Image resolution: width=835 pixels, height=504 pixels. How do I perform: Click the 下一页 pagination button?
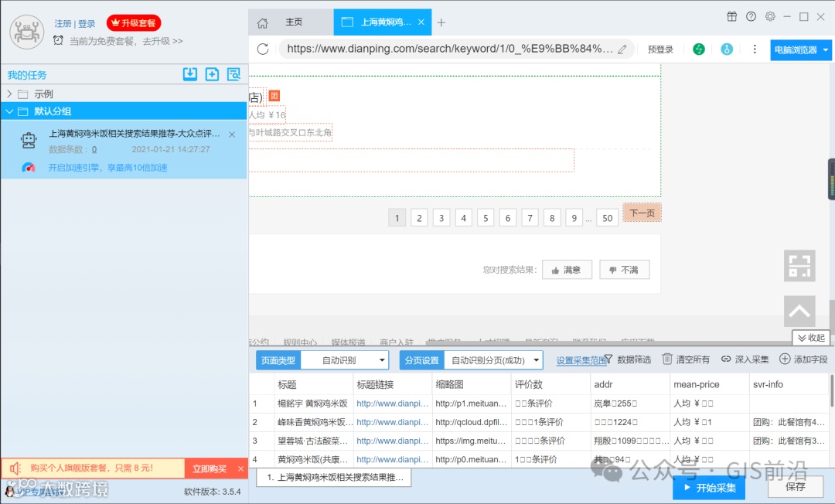coord(642,213)
